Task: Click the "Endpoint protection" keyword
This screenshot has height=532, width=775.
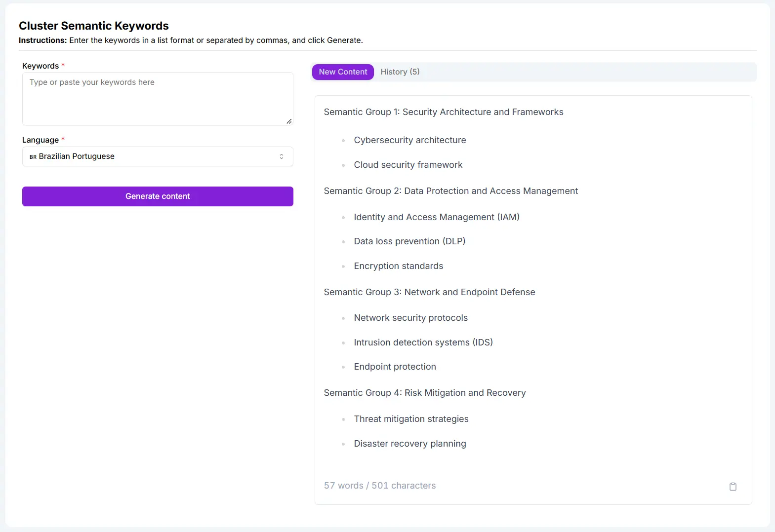Action: [x=395, y=367]
